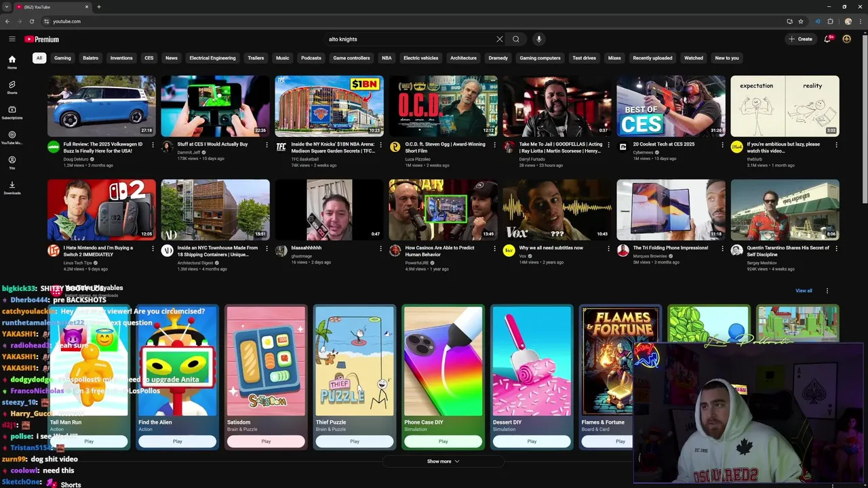Expand playables with Show more
The height and width of the screenshot is (488, 868).
tap(443, 462)
